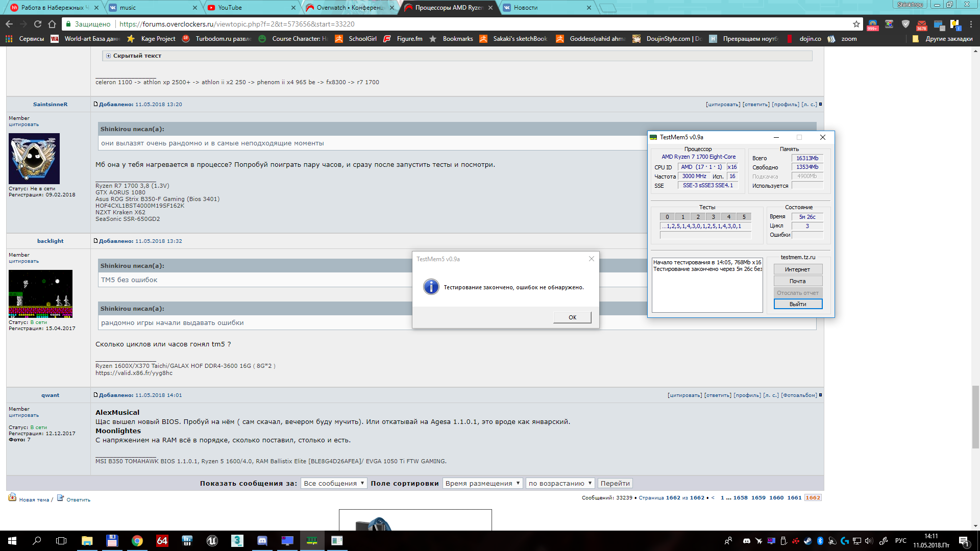Open Gmail extension with 3678 badge

(921, 24)
